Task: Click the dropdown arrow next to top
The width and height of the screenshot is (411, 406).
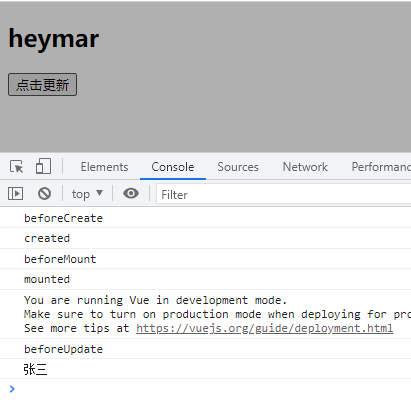Action: point(99,193)
